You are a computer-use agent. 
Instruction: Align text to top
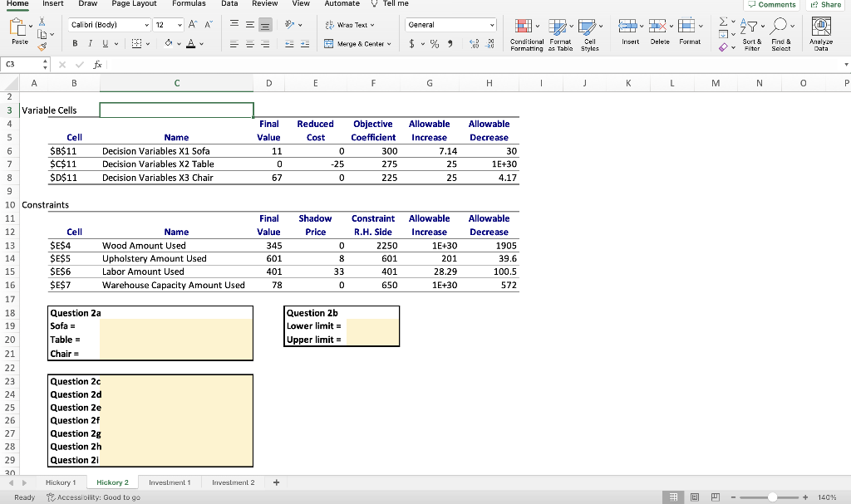coord(234,24)
